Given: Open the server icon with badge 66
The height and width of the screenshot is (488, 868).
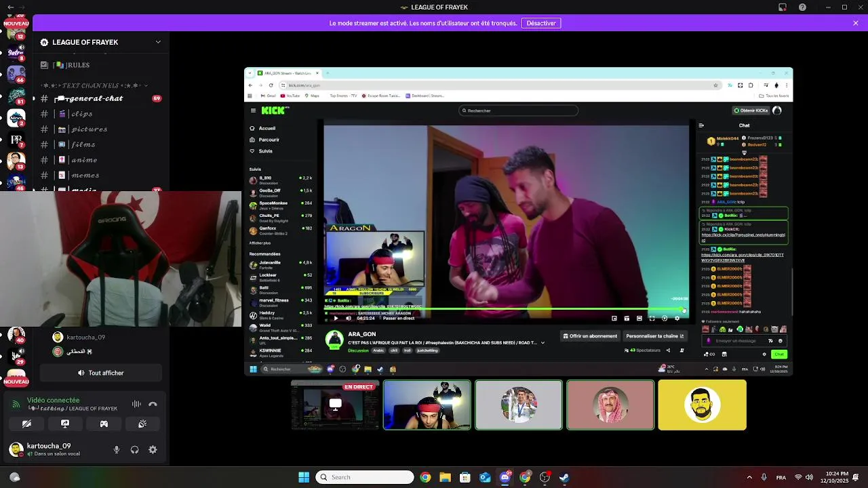Looking at the screenshot, I should pyautogui.click(x=16, y=73).
